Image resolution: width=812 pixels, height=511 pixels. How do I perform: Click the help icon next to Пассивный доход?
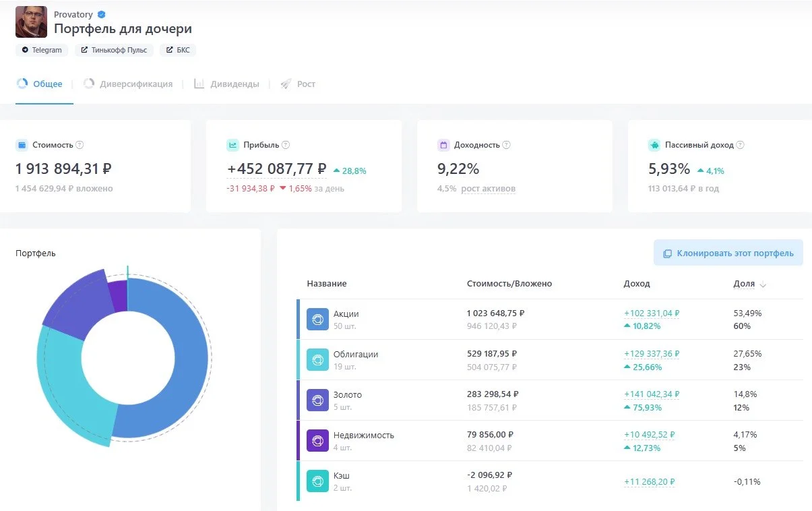(x=740, y=145)
